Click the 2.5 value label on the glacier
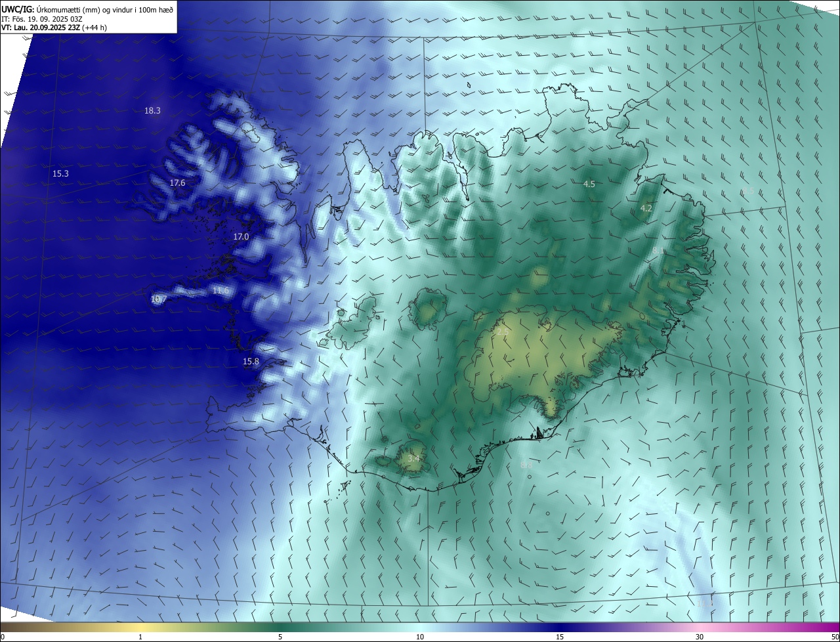 pyautogui.click(x=502, y=333)
